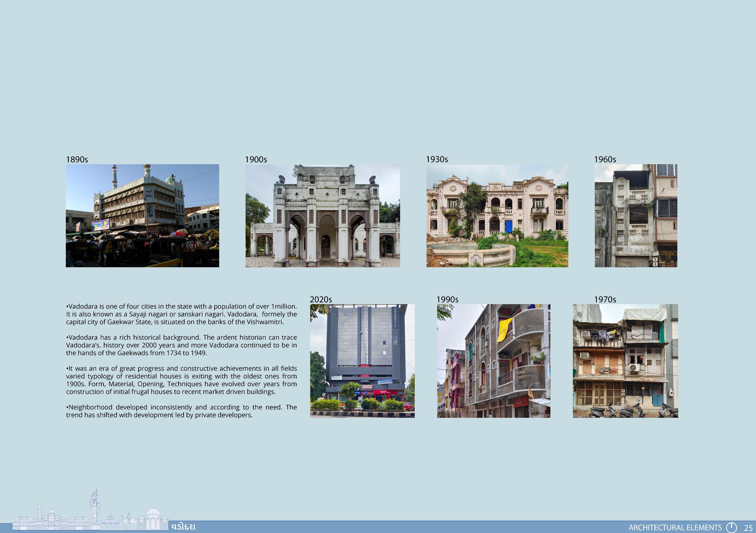Click page number 25 in footer

[748, 528]
